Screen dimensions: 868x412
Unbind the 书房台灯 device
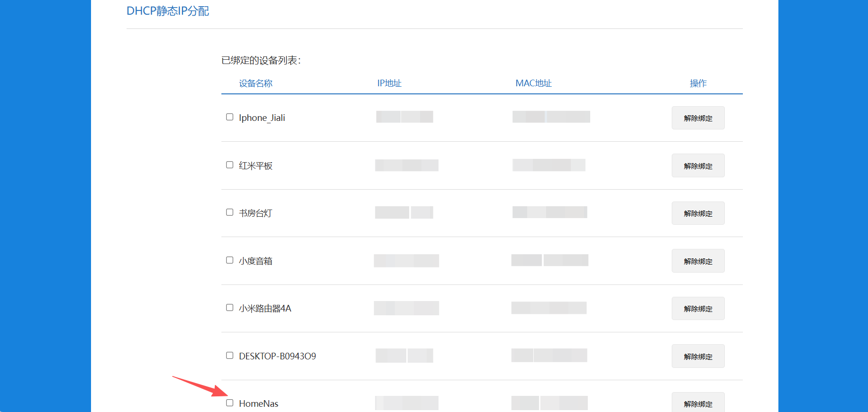click(698, 213)
